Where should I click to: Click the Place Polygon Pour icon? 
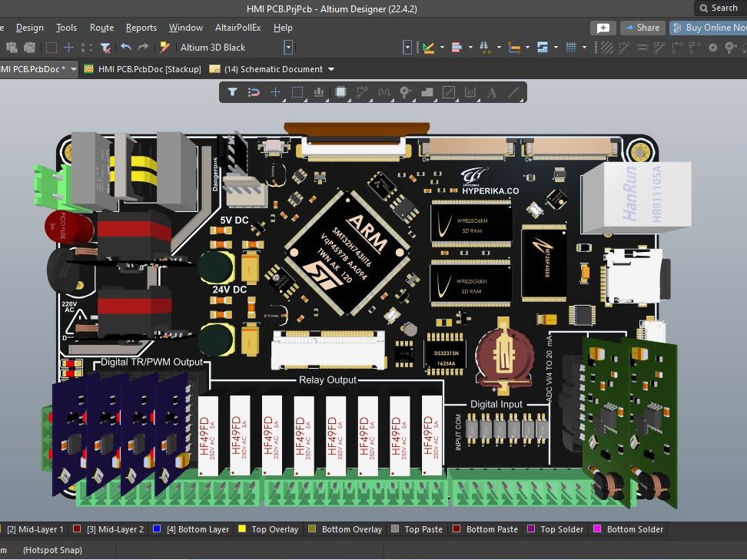[x=427, y=92]
